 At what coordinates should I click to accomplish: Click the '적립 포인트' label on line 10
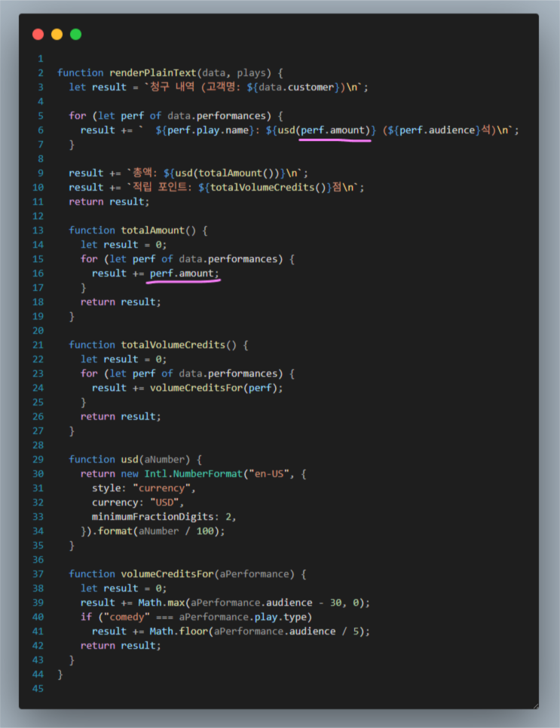(161, 187)
